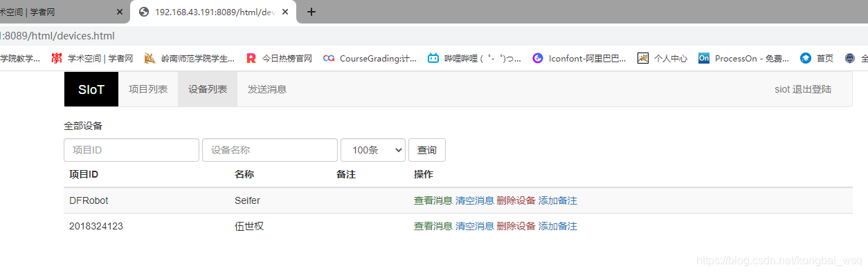Open the Iconfont-阿里巴巴 bookmark
This screenshot has height=273, width=868.
pyautogui.click(x=579, y=59)
